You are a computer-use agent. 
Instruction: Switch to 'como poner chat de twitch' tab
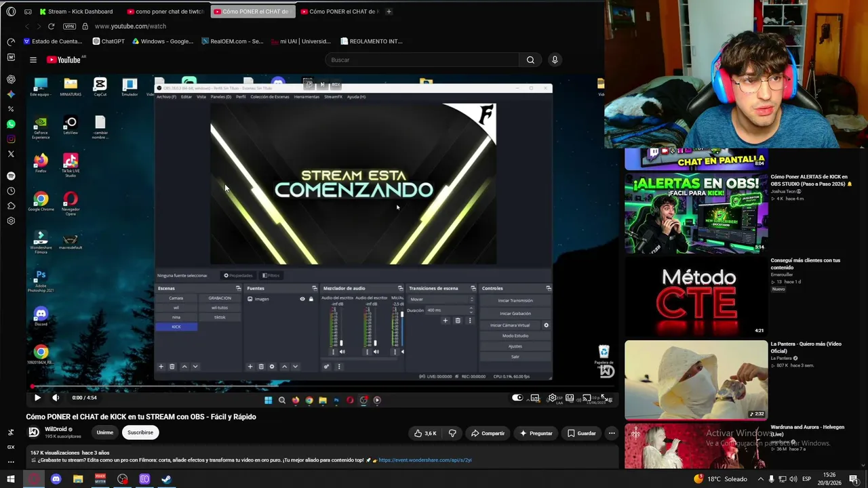pos(165,12)
